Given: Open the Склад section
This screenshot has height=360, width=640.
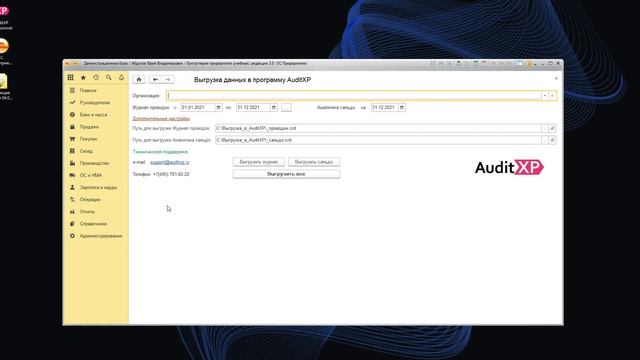Looking at the screenshot, I should coord(86,151).
